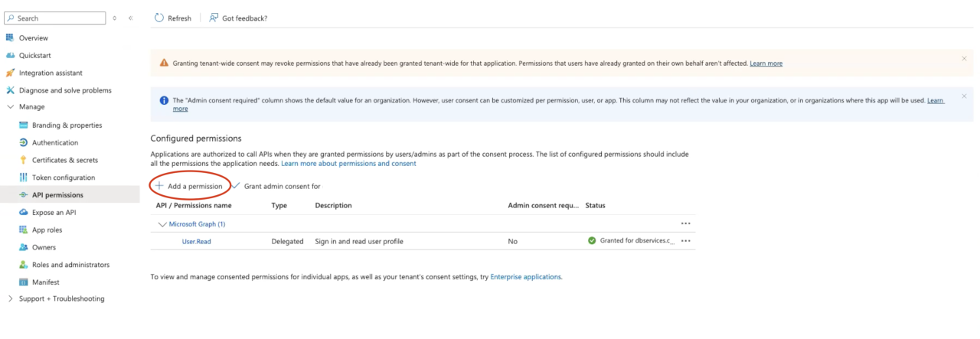The width and height of the screenshot is (980, 339).
Task: Click the Integration assistant rocket icon
Action: [x=10, y=73]
